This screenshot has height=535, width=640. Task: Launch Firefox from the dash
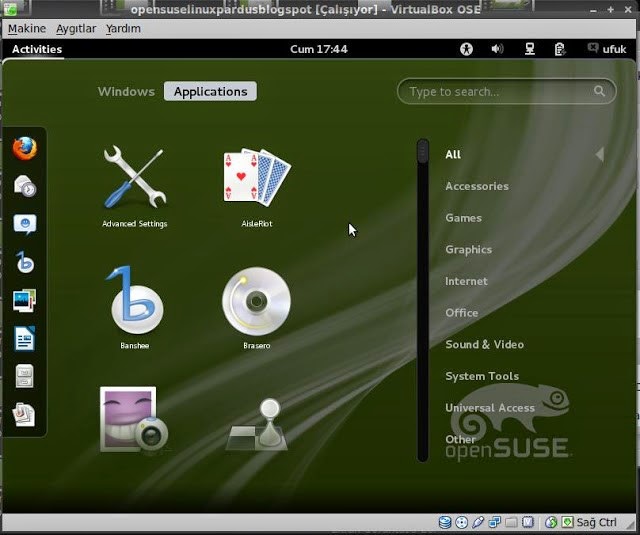(x=24, y=148)
